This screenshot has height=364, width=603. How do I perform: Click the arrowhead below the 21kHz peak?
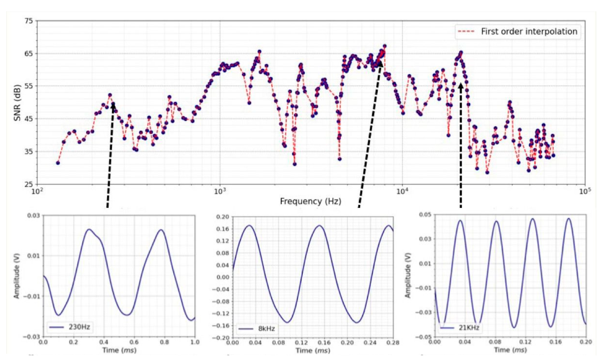click(x=461, y=87)
